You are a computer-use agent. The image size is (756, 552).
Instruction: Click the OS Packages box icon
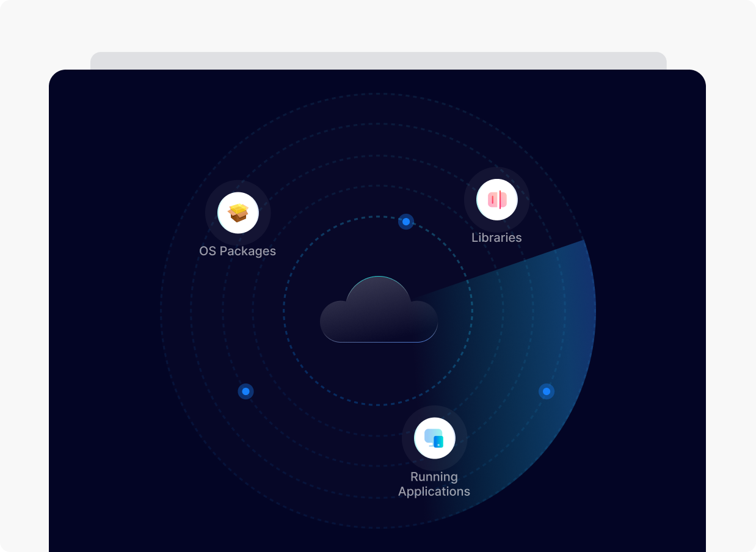click(x=238, y=213)
